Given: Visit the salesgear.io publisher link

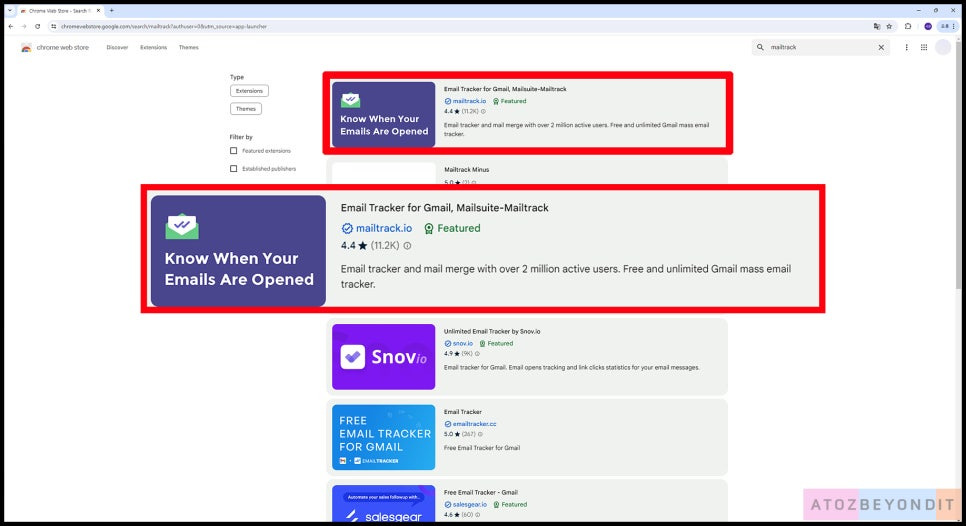Looking at the screenshot, I should tap(469, 504).
